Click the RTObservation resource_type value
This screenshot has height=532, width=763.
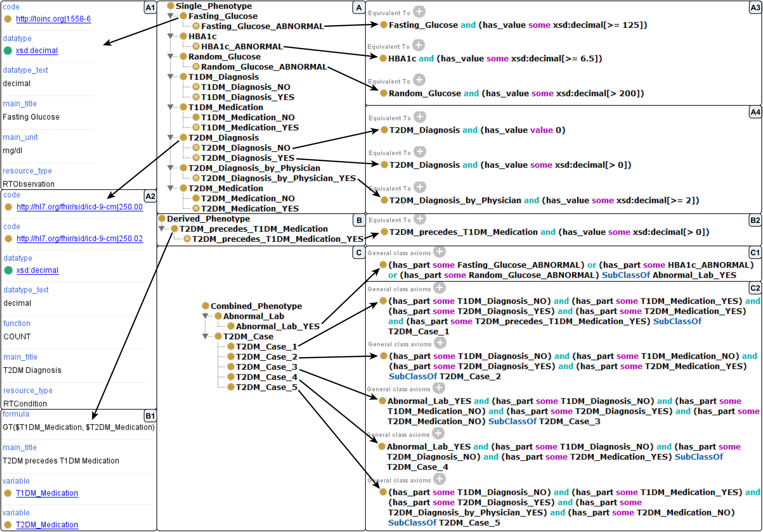coord(29,184)
